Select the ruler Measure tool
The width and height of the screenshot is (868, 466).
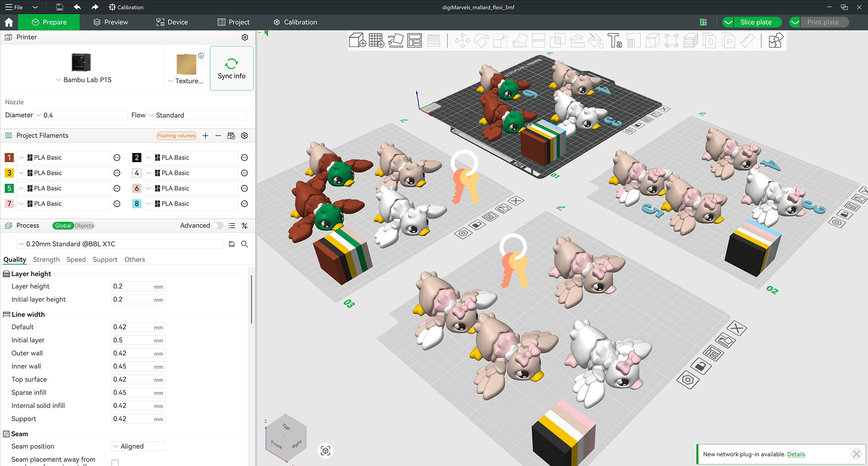pyautogui.click(x=747, y=41)
